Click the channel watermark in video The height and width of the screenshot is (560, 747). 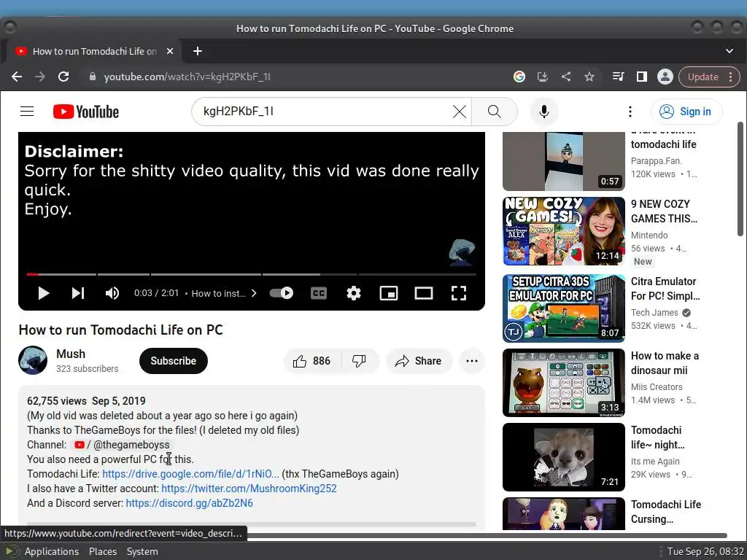[462, 252]
